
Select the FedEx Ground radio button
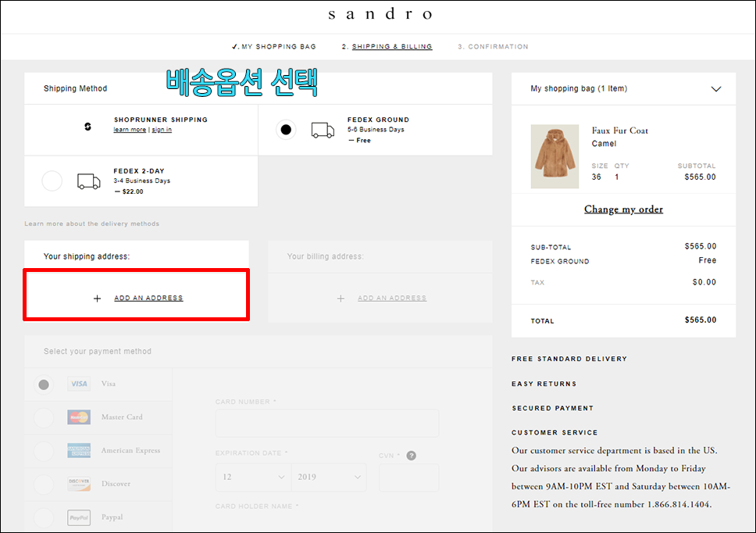[x=286, y=130]
